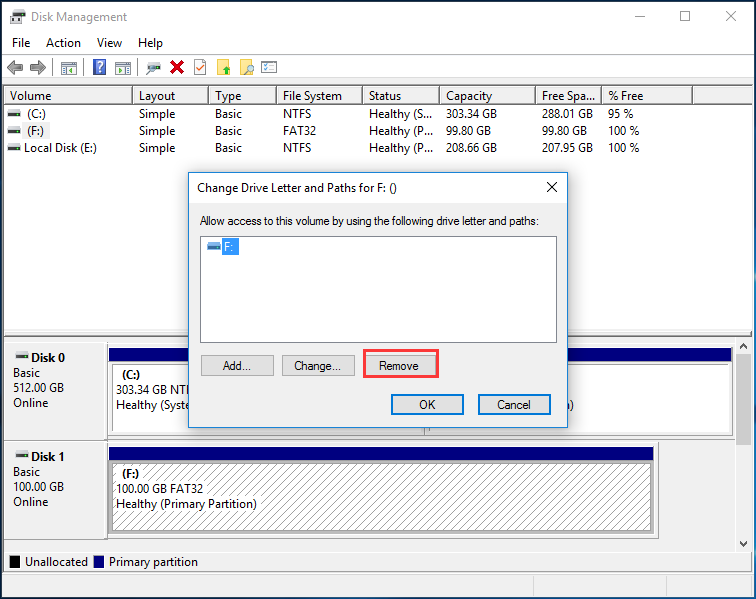Select the Disk 0 label panel

[55, 391]
